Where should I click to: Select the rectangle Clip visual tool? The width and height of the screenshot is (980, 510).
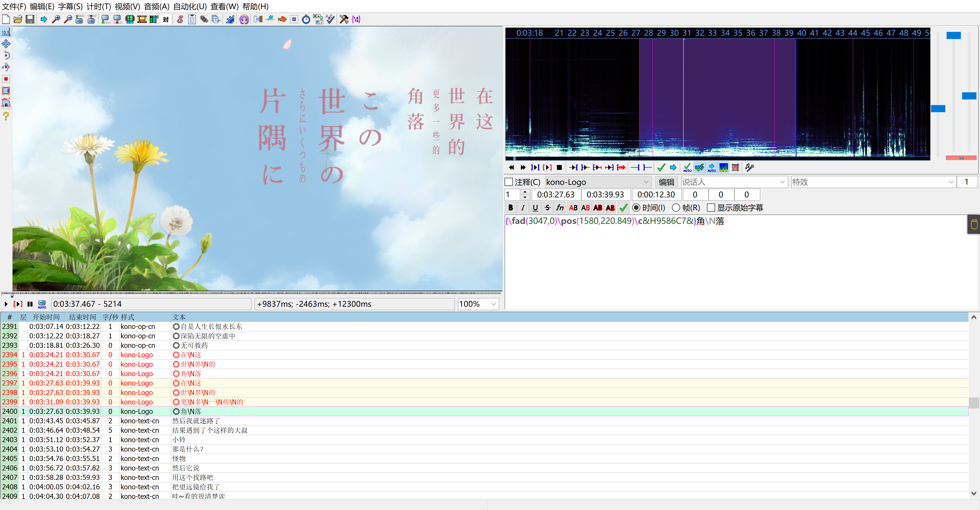pyautogui.click(x=6, y=91)
